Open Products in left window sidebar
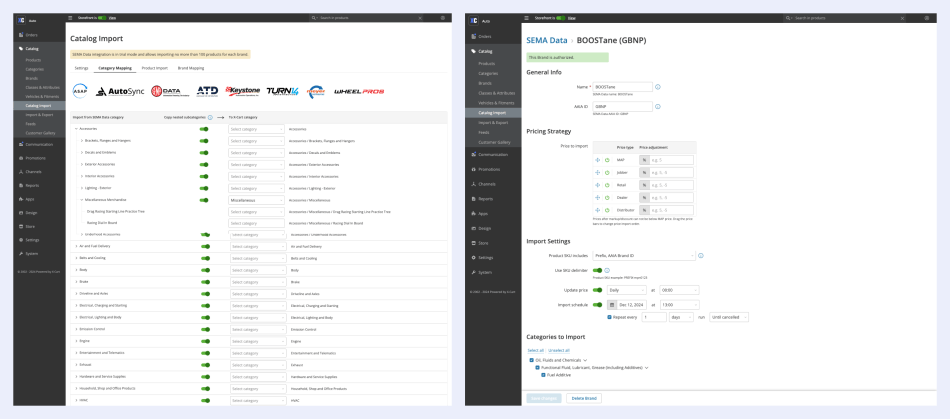The width and height of the screenshot is (950, 419). 33,60
